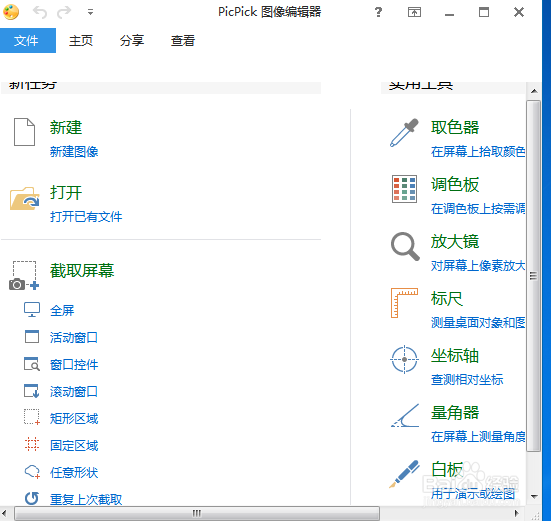This screenshot has width=551, height=521.
Task: Click the camera 截取屏幕 icon
Action: [24, 275]
